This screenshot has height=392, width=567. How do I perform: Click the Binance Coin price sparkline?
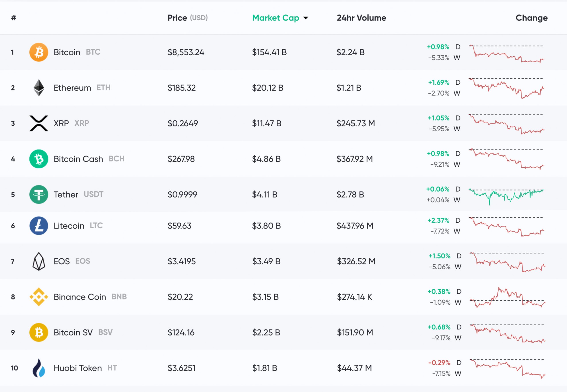click(x=507, y=298)
